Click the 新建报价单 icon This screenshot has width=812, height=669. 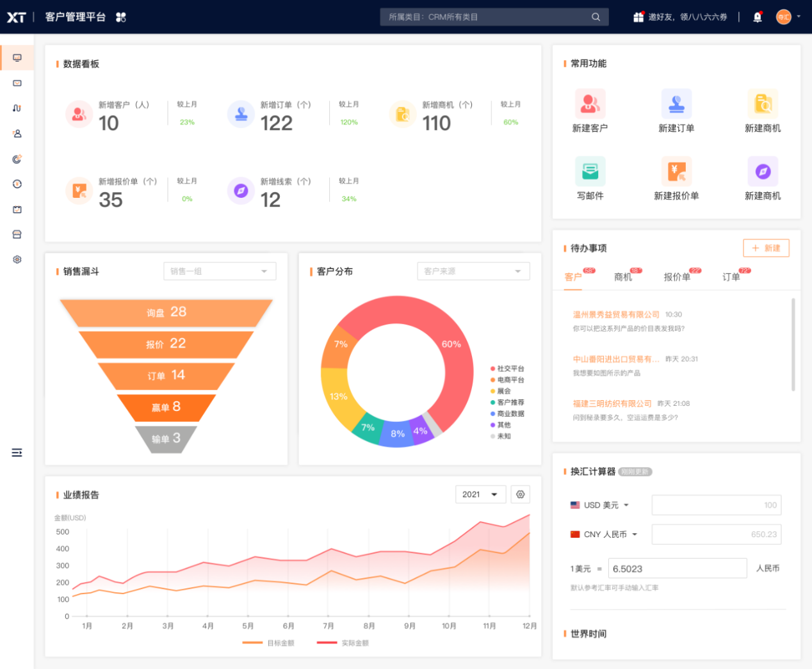(x=676, y=171)
